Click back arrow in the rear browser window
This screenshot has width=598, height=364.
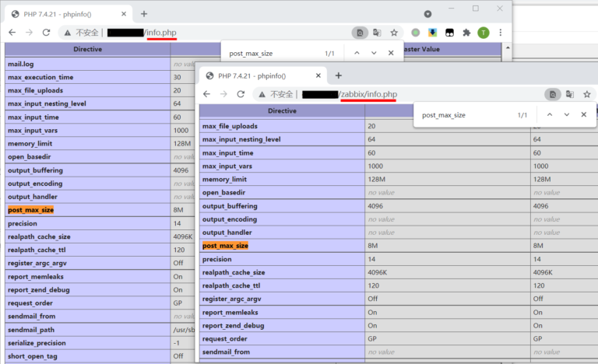[x=12, y=33]
